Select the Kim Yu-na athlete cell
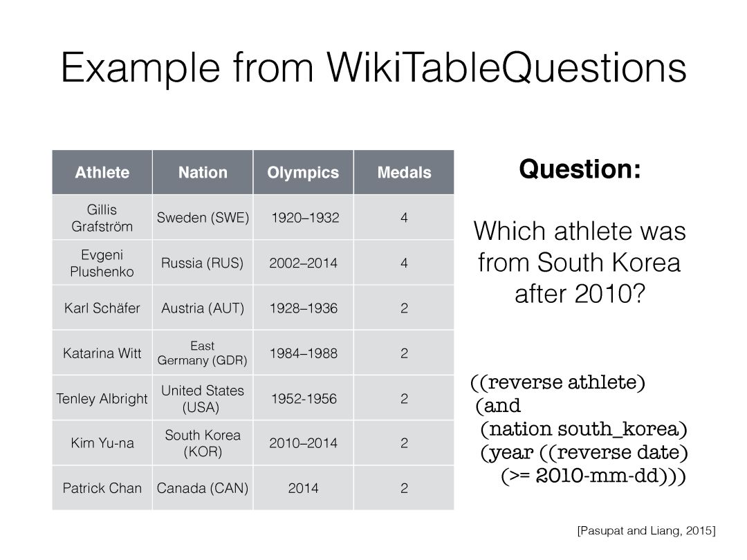Viewport: 747px width, 560px height. pyautogui.click(x=102, y=443)
